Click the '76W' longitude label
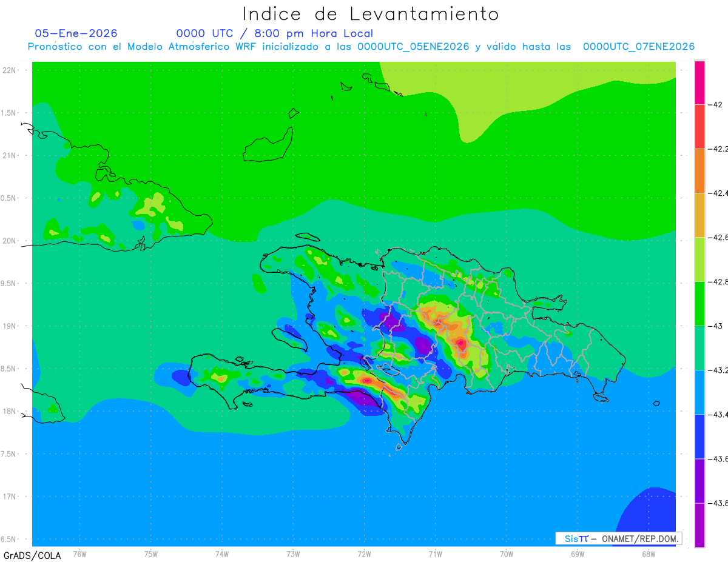 coord(79,554)
